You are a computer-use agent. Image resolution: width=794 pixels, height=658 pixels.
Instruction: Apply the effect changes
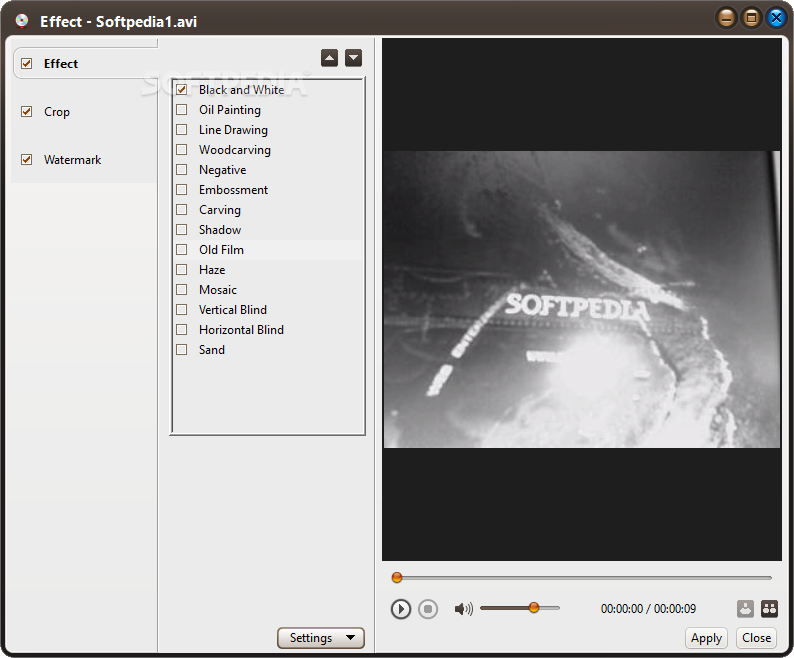click(706, 638)
